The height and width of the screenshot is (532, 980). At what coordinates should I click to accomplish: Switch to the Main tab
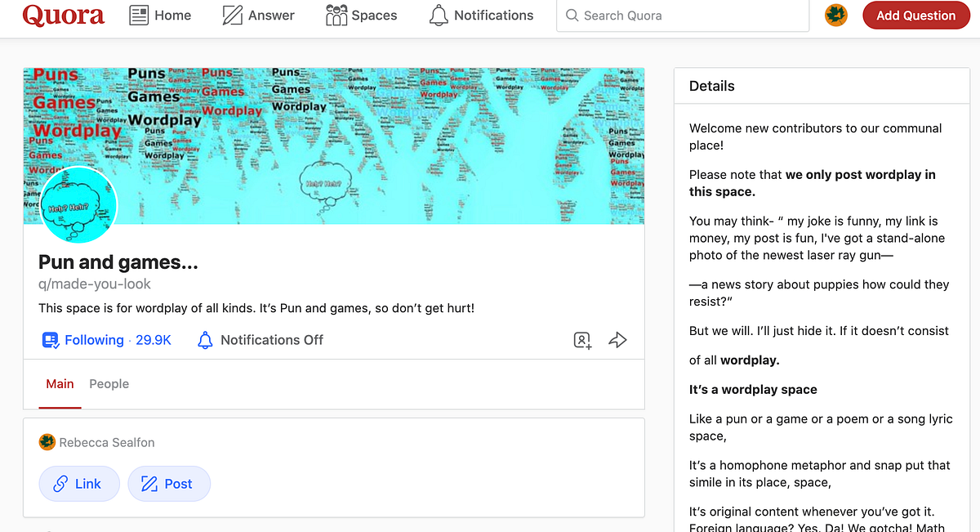tap(60, 384)
